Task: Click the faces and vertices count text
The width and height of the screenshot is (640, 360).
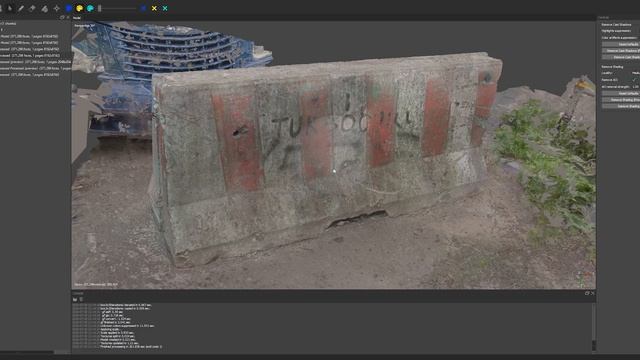Action: click(96, 284)
